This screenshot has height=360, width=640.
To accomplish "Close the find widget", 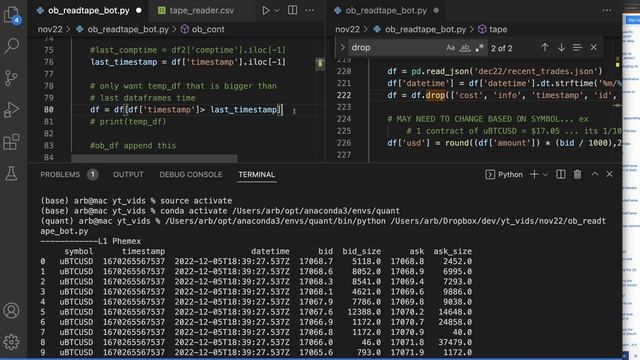I will pos(593,48).
